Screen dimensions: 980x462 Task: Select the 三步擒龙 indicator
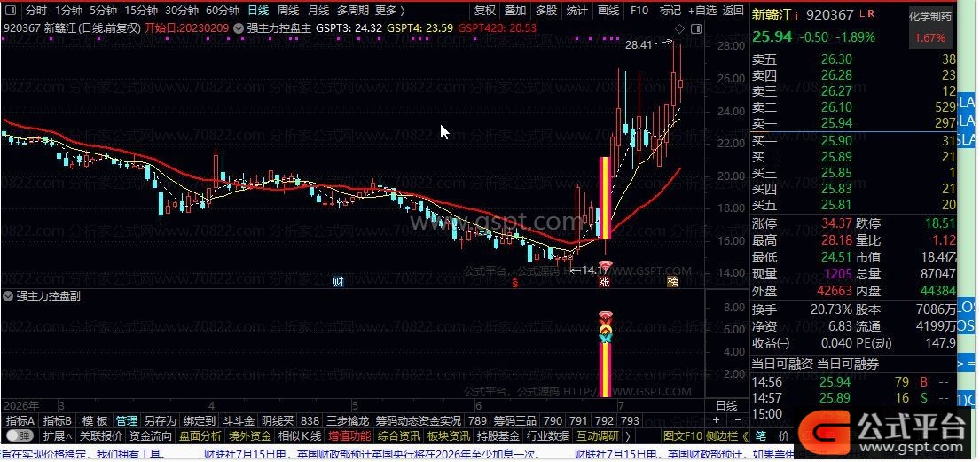349,420
